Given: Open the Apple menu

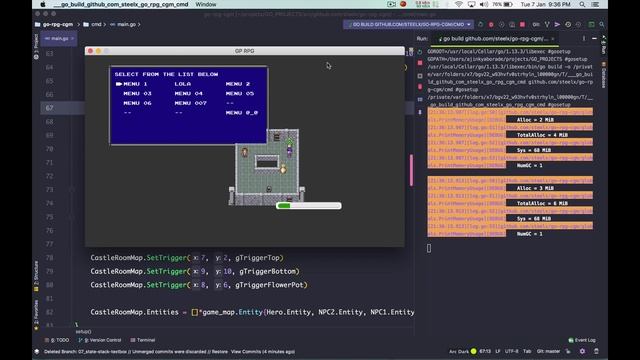Looking at the screenshot, I should point(42,4).
